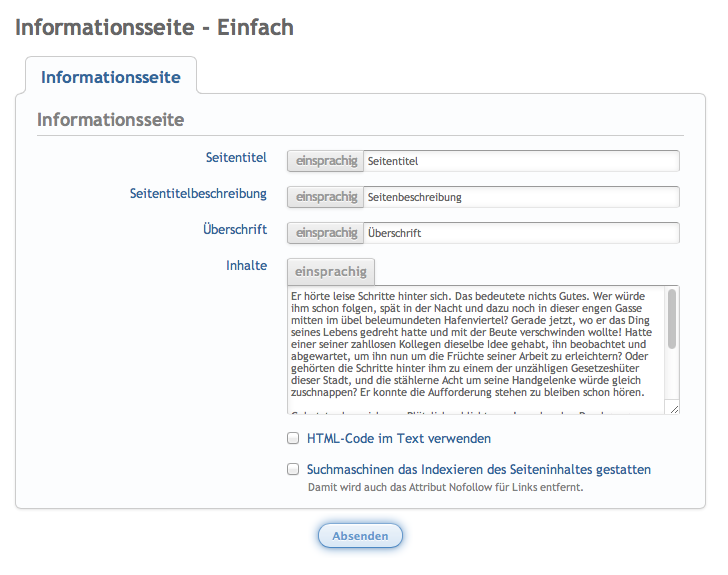The width and height of the screenshot is (728, 575).
Task: Open the Informationsseite tab
Action: [x=110, y=77]
